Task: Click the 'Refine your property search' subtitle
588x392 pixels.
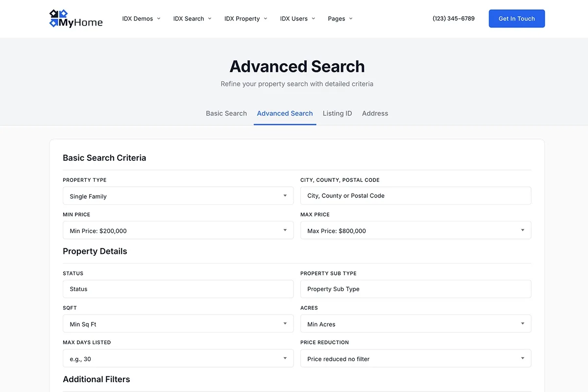Action: click(297, 84)
